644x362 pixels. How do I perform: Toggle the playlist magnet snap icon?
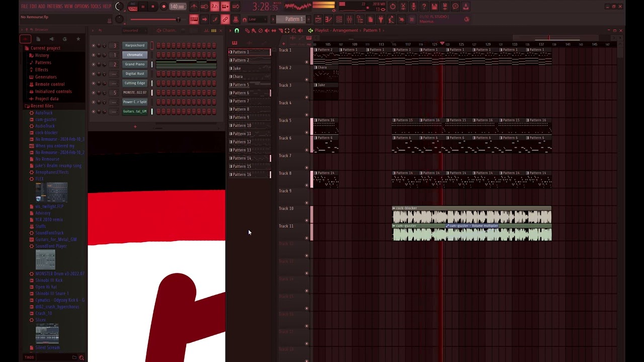coord(236,31)
